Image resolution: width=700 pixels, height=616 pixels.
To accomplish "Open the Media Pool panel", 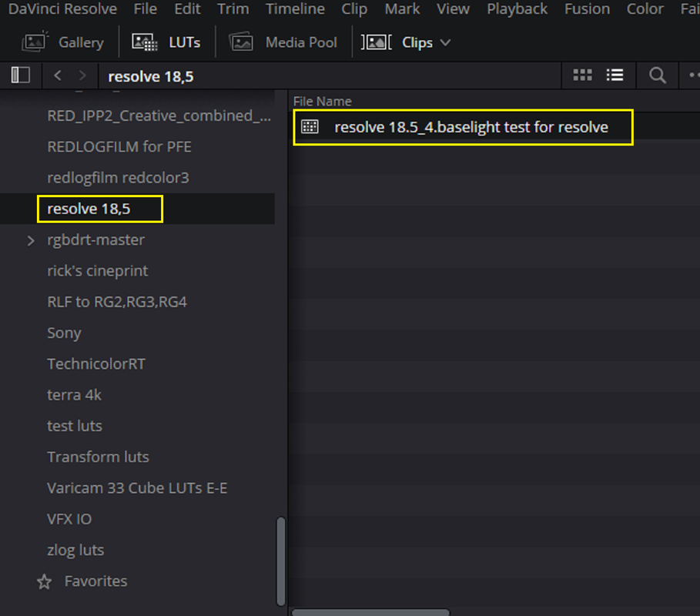I will (x=283, y=42).
